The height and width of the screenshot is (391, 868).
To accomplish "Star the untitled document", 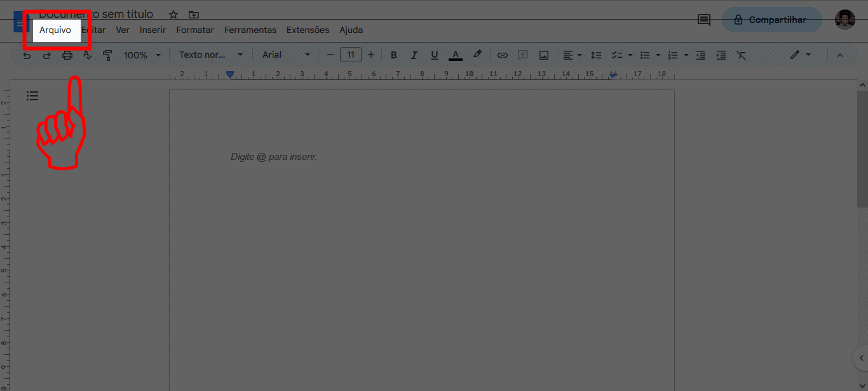I will pyautogui.click(x=173, y=15).
